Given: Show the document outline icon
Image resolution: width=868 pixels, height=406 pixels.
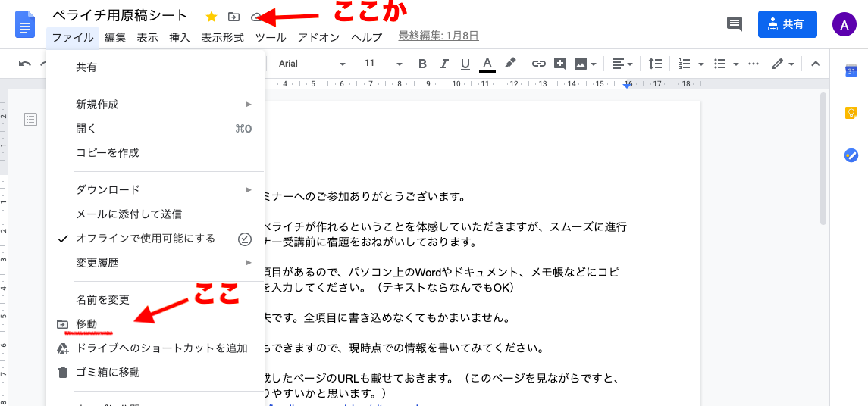Looking at the screenshot, I should [x=30, y=120].
